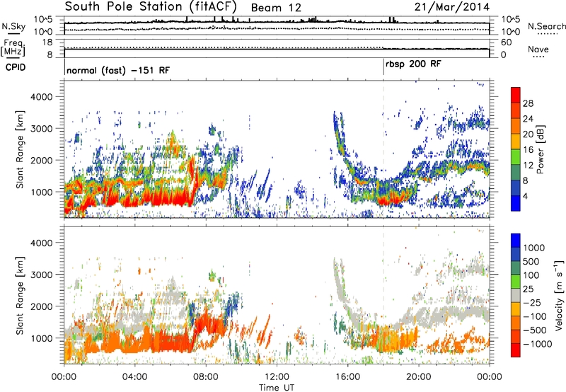Viewport: 566px width, 392px height.
Task: Click the 'South Pole Station (fitACF)' title
Action: [x=151, y=7]
